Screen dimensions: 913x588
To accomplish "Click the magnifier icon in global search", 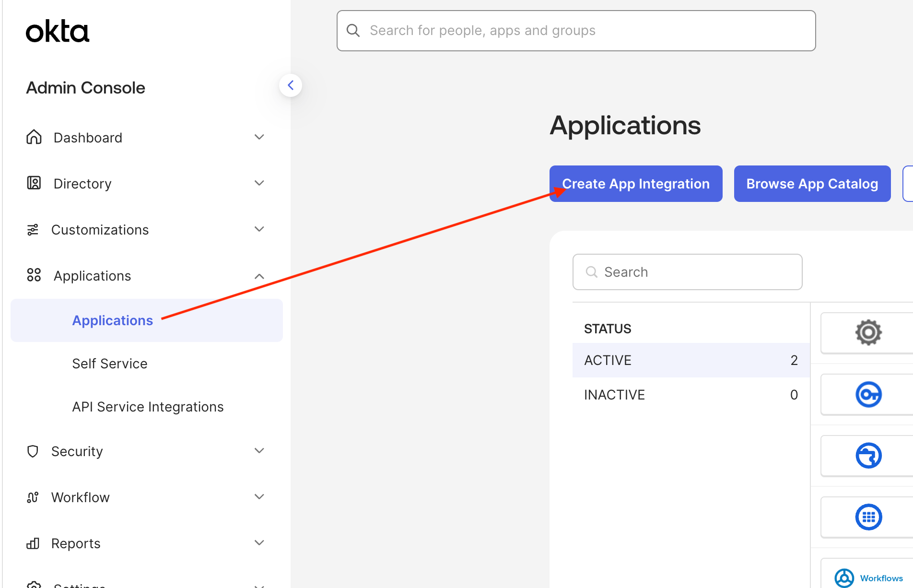I will 353,31.
